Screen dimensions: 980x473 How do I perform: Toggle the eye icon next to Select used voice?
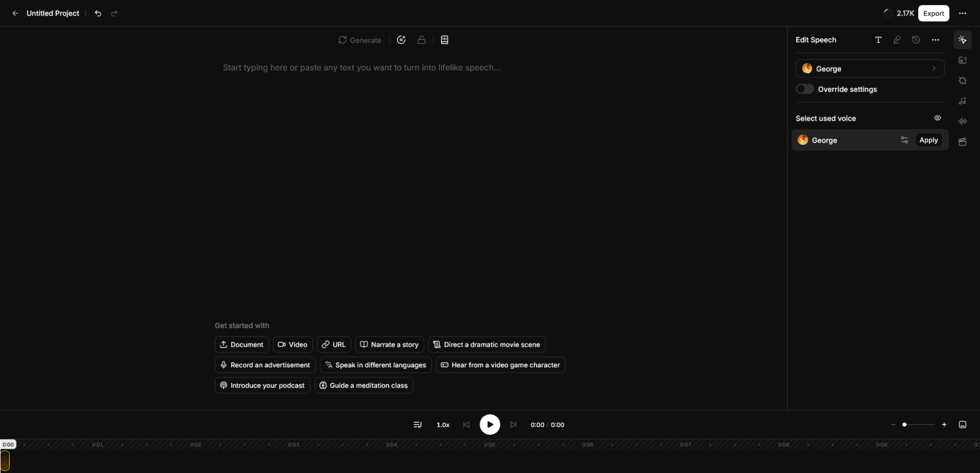938,118
